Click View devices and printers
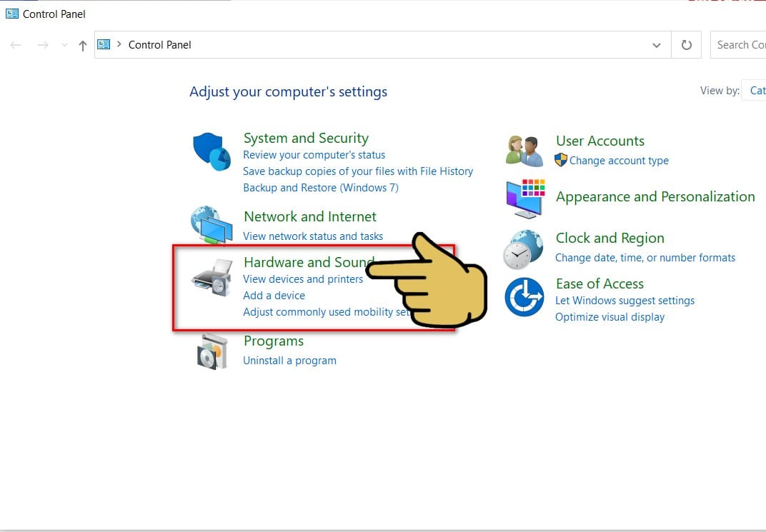The width and height of the screenshot is (766, 532). coord(303,279)
